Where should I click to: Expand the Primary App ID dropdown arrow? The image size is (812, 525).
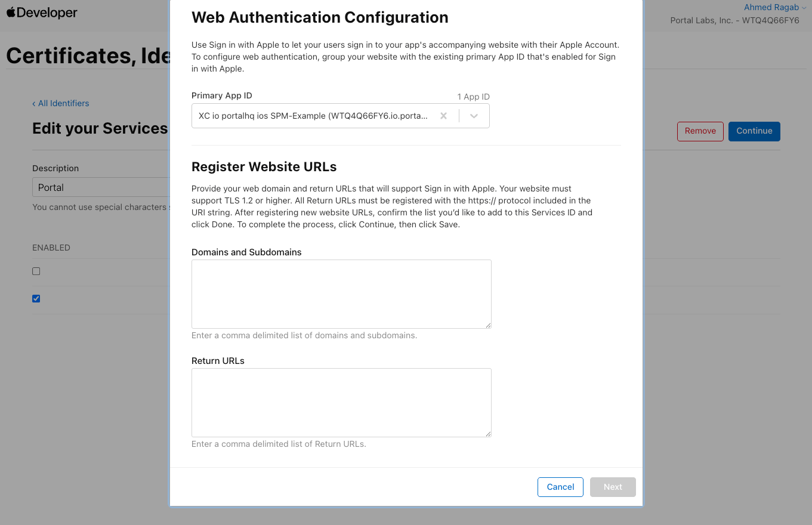click(x=474, y=116)
